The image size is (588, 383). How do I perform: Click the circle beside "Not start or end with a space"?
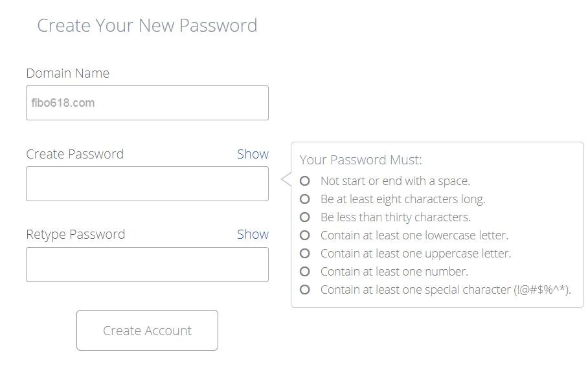coord(305,182)
